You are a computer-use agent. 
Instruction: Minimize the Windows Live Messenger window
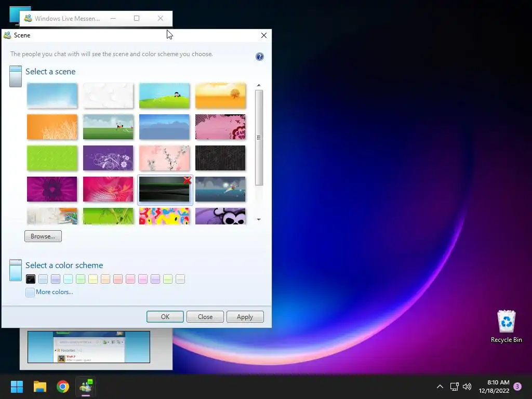(x=113, y=18)
